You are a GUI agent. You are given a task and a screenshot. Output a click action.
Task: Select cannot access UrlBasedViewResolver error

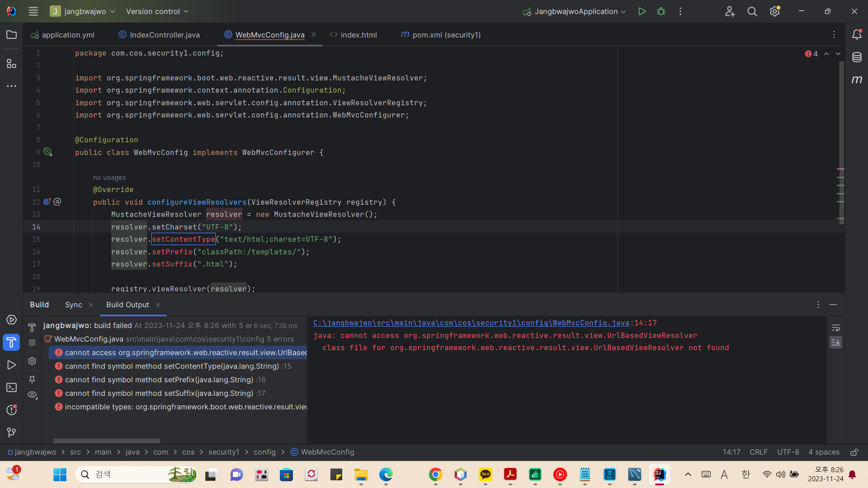pyautogui.click(x=178, y=353)
